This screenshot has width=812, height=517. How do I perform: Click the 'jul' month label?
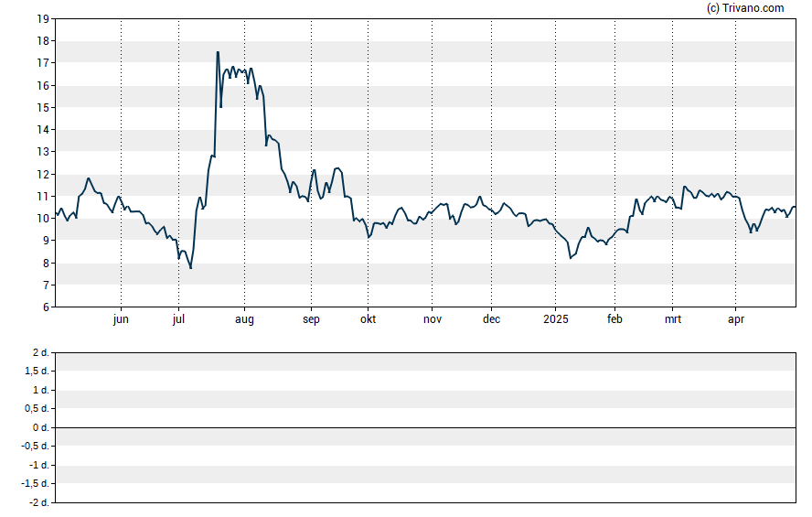click(x=178, y=319)
